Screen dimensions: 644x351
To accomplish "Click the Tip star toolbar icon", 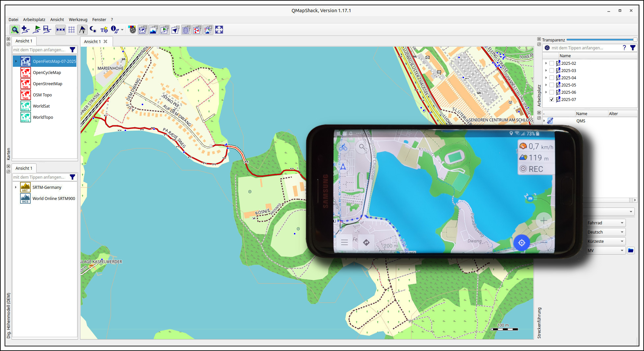I will click(x=104, y=30).
